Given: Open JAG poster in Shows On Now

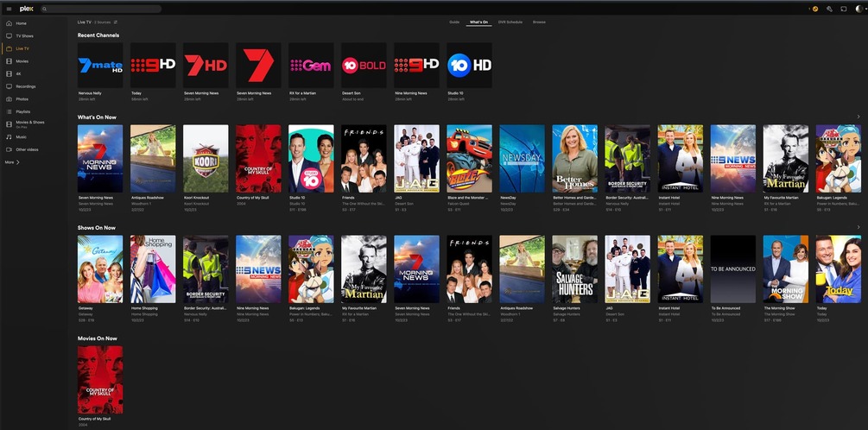Looking at the screenshot, I should [x=627, y=269].
